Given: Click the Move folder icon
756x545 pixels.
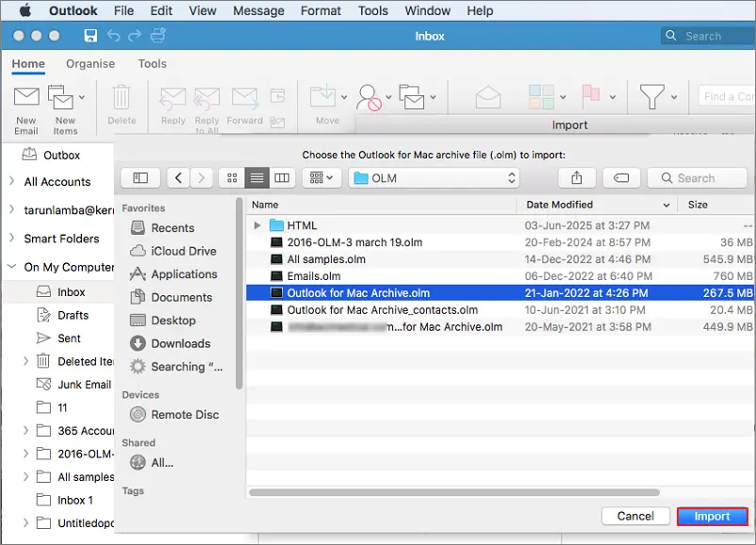Looking at the screenshot, I should (322, 96).
